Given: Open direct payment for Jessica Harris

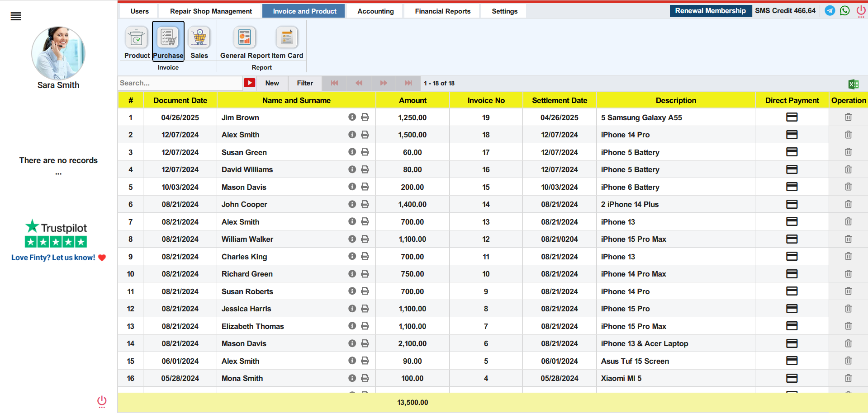Looking at the screenshot, I should (x=792, y=309).
